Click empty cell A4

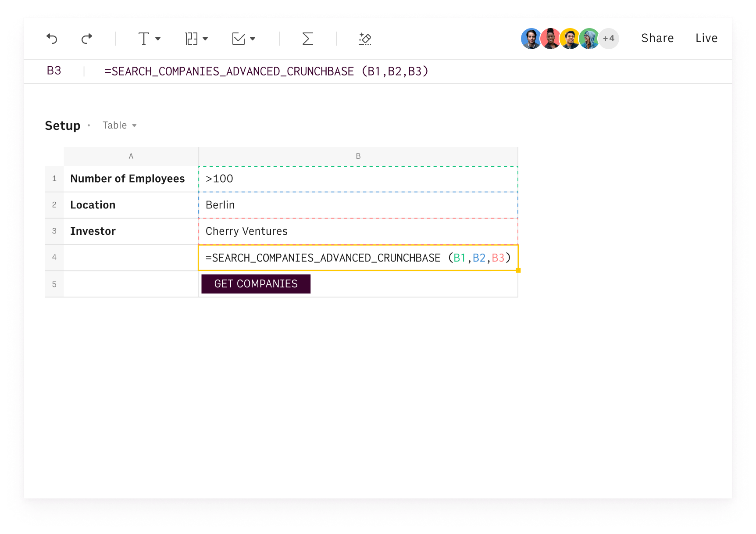point(131,258)
